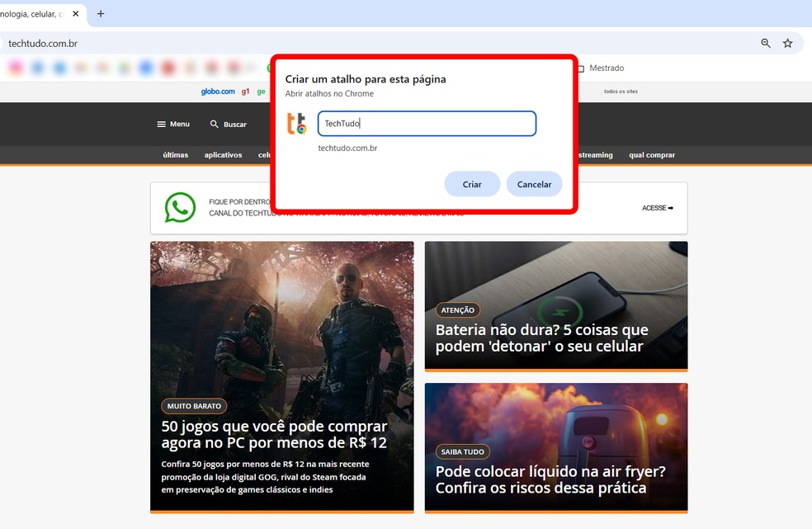Viewport: 812px width, 529px height.
Task: Click the ATENÇÃO tag
Action: pyautogui.click(x=458, y=309)
